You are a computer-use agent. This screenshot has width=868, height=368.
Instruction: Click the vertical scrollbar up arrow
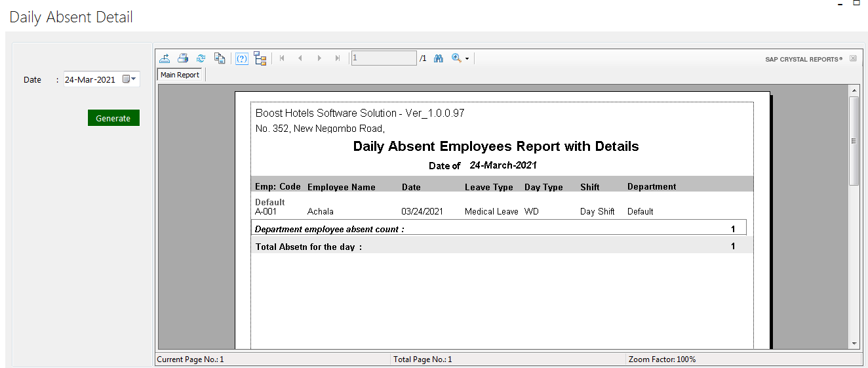coord(854,90)
